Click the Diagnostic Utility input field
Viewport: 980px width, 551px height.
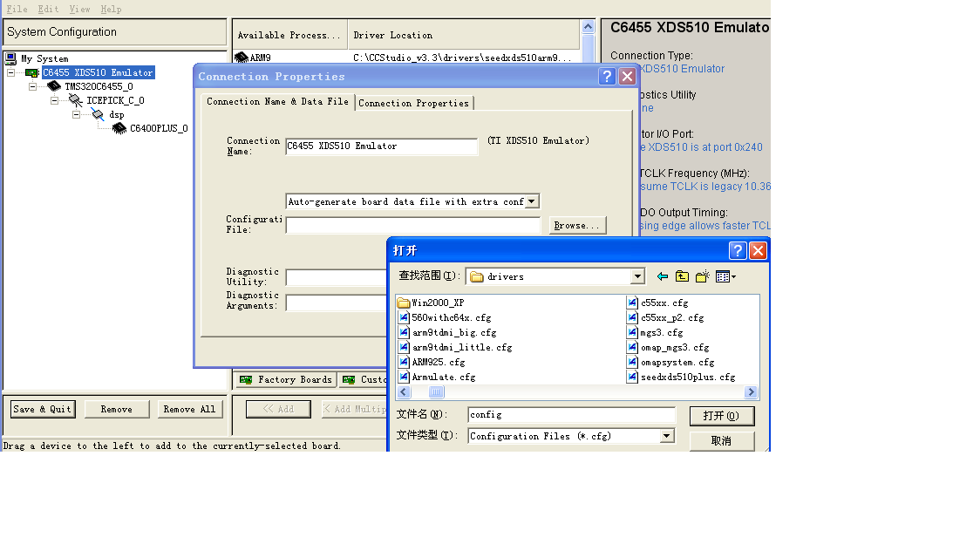point(337,277)
